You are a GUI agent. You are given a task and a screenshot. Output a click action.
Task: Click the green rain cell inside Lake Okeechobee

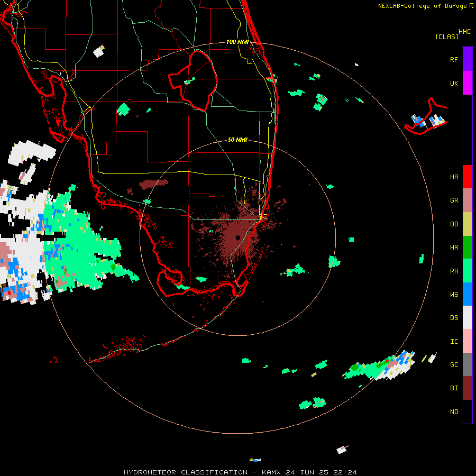click(189, 81)
